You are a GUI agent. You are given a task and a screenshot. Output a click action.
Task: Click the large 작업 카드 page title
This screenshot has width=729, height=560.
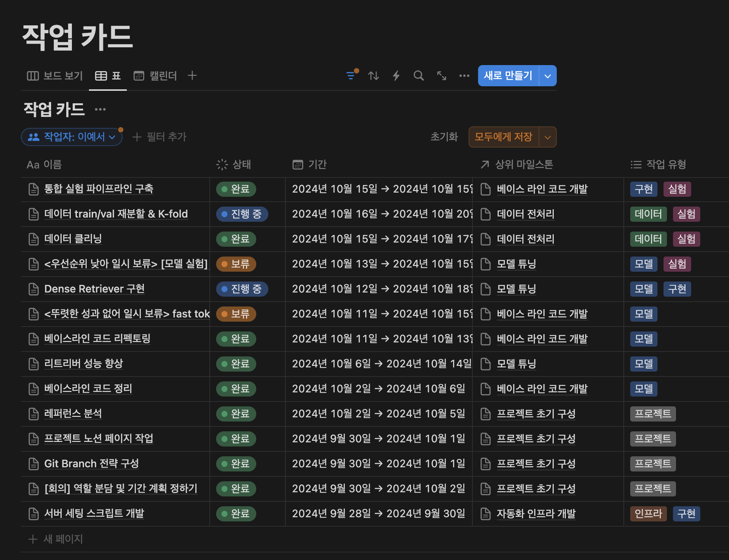pos(78,37)
